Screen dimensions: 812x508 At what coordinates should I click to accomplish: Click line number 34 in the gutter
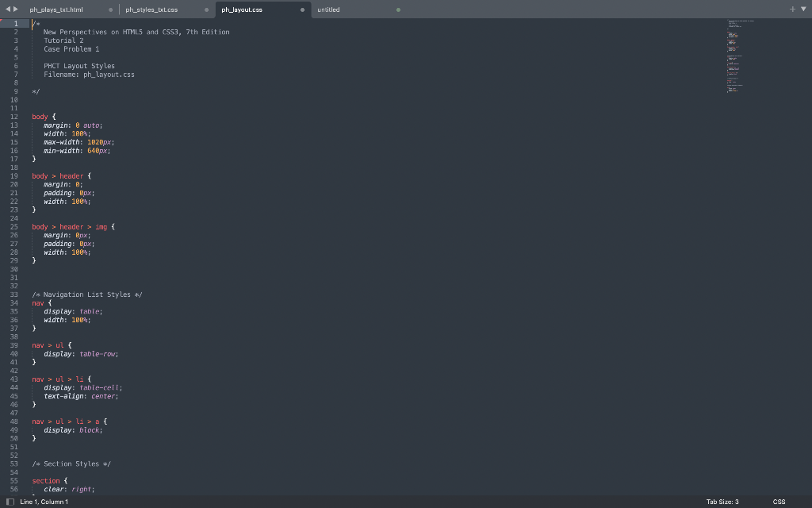(x=14, y=303)
